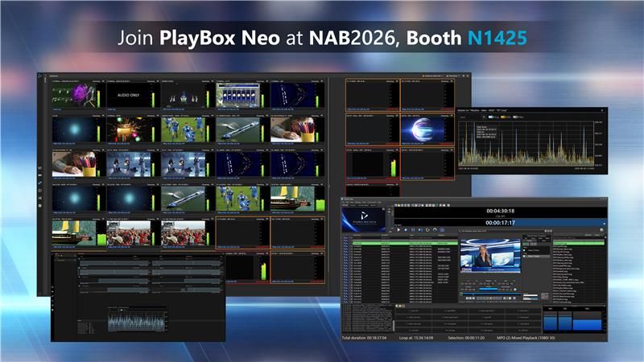Close the Statistic chart window
The width and height of the screenshot is (644, 362).
(602, 110)
